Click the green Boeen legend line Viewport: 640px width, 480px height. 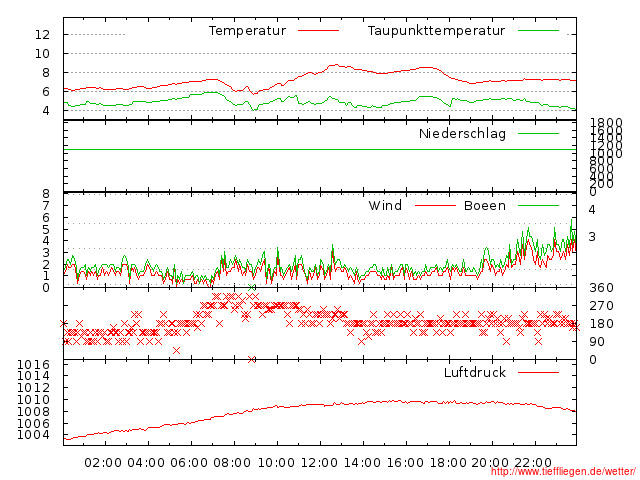[x=538, y=206]
